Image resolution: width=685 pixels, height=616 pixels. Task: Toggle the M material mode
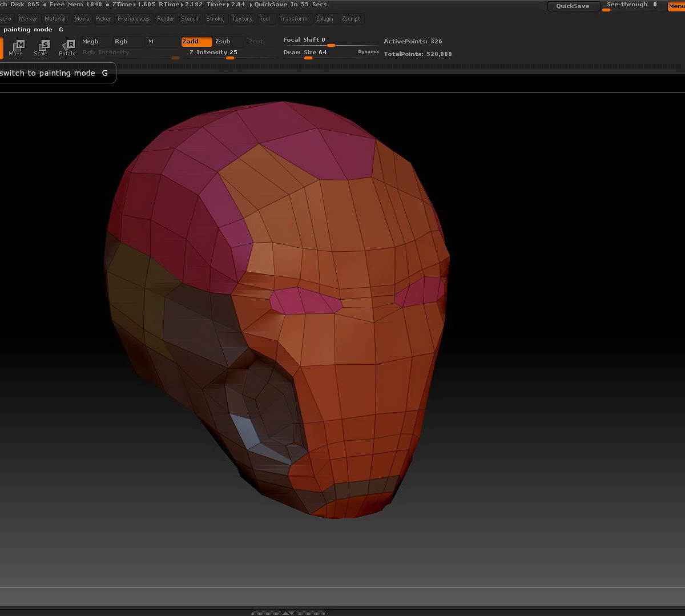click(163, 42)
